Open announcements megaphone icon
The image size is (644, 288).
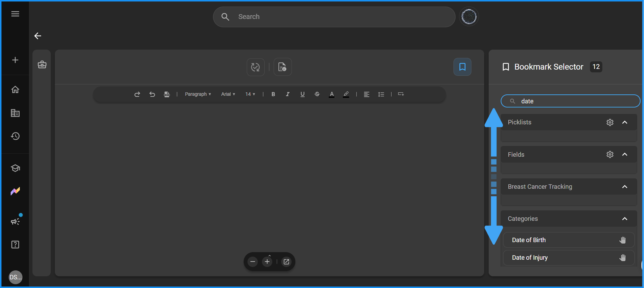click(15, 221)
